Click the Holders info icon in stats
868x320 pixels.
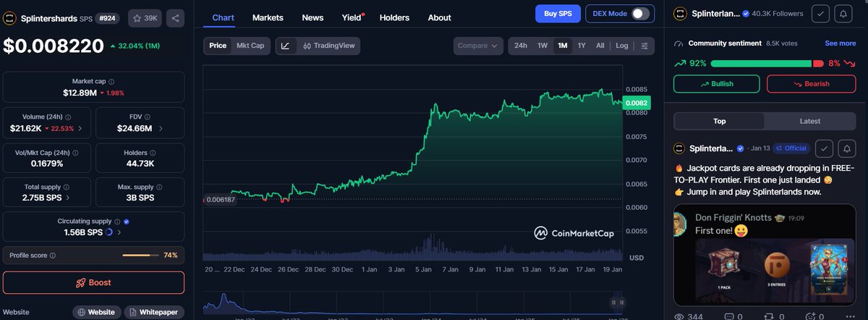click(154, 153)
